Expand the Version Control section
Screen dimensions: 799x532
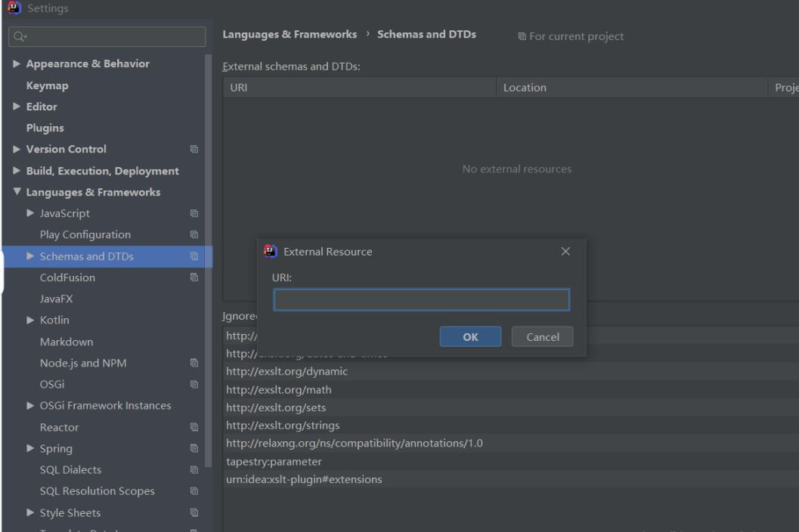pos(17,150)
